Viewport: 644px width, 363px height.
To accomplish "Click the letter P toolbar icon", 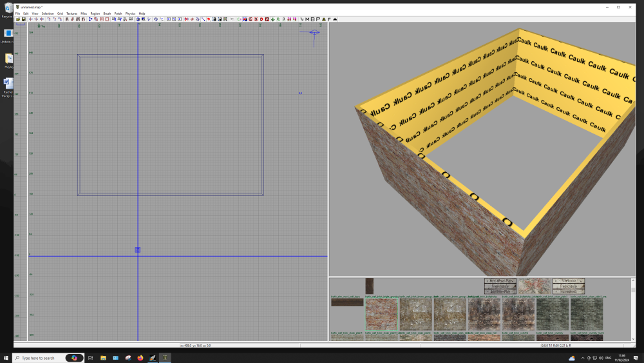I will pyautogui.click(x=318, y=19).
